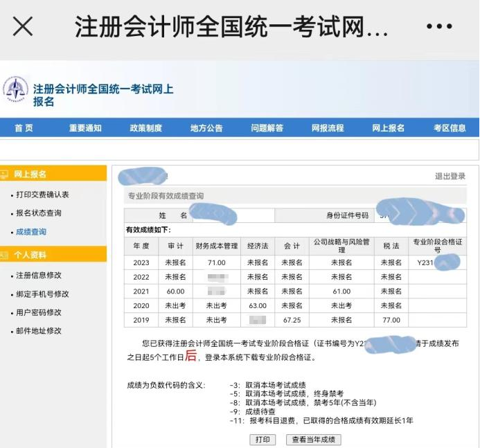The image size is (480, 448).
Task: Click the 经济法 column header
Action: (258, 246)
